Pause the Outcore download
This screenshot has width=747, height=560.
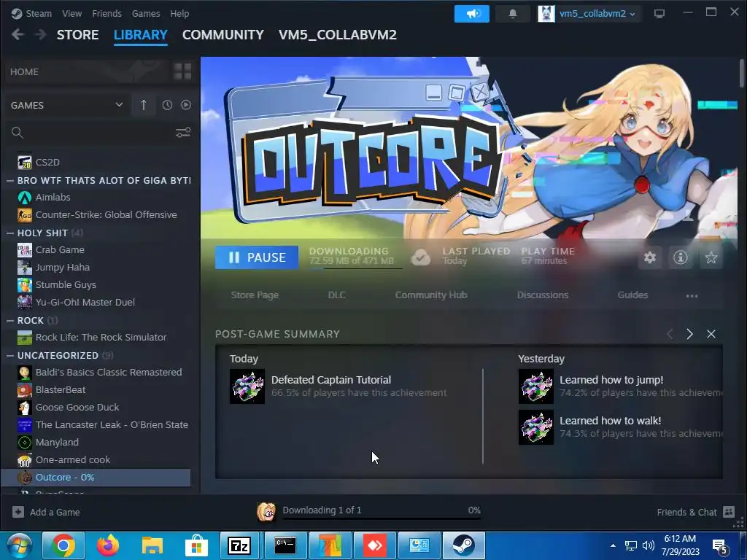click(x=257, y=257)
